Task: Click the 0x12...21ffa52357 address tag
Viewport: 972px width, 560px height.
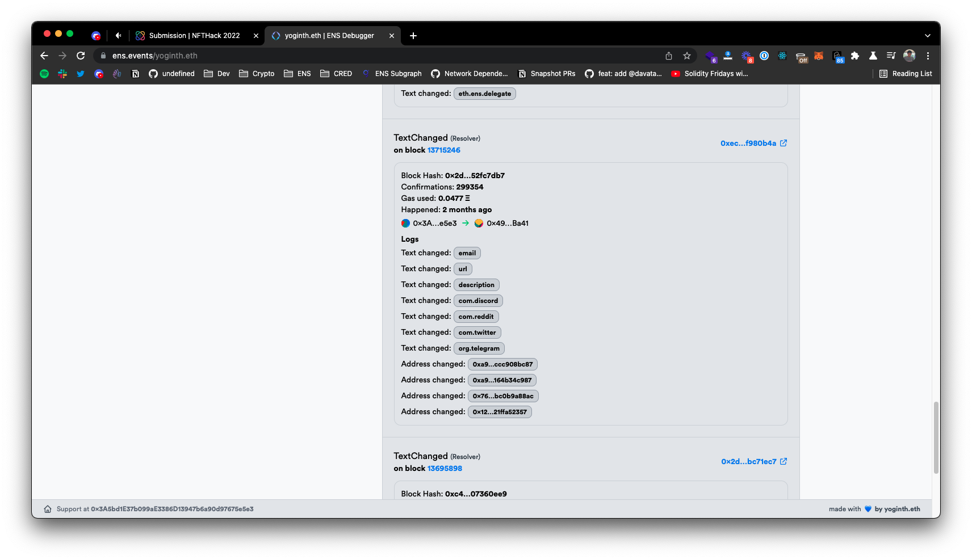Action: click(500, 412)
